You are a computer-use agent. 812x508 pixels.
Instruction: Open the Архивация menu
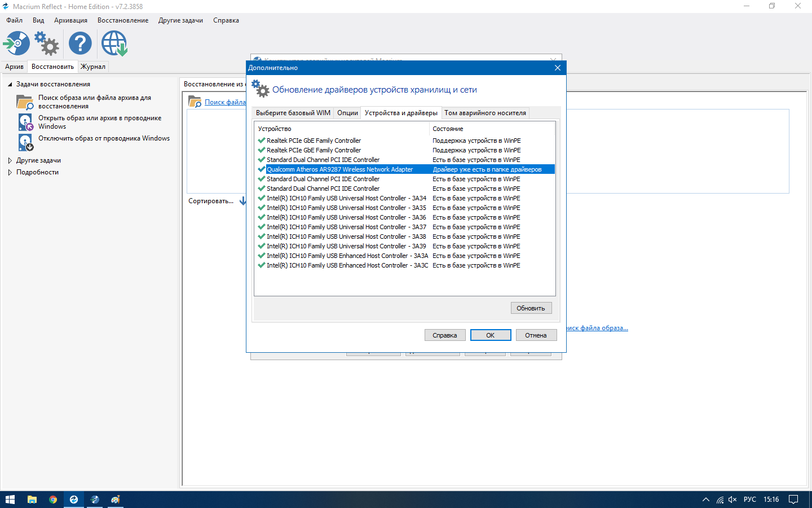[70, 20]
